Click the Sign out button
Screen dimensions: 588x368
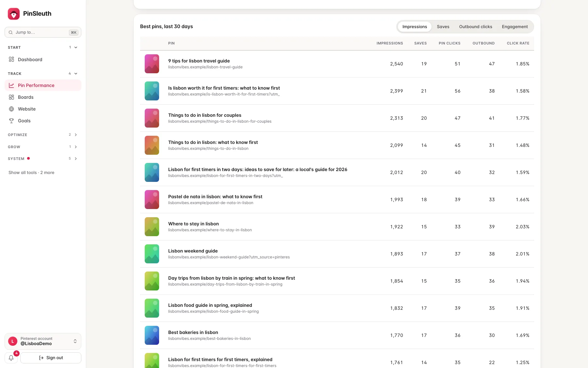(x=51, y=358)
